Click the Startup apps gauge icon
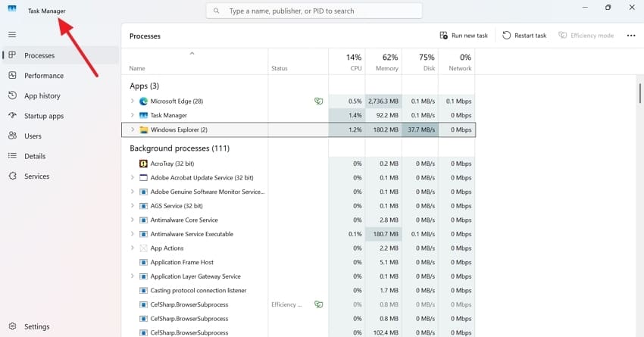644x337 pixels. (12, 115)
